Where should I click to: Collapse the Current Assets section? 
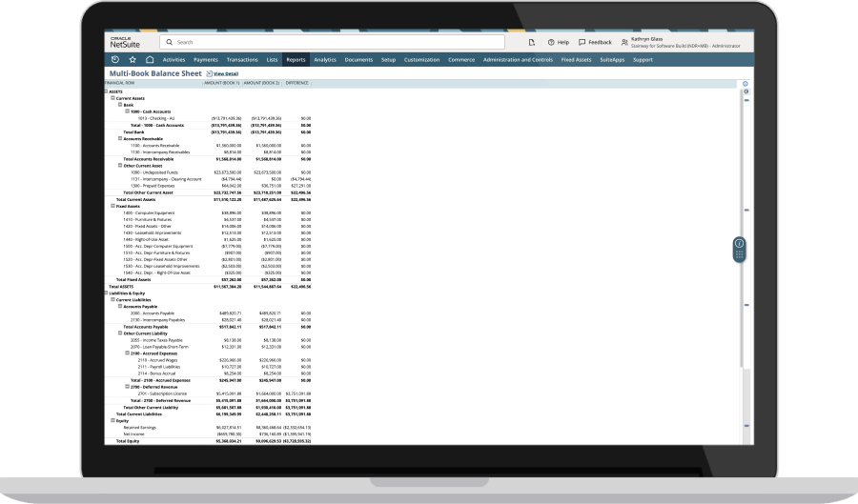[113, 98]
